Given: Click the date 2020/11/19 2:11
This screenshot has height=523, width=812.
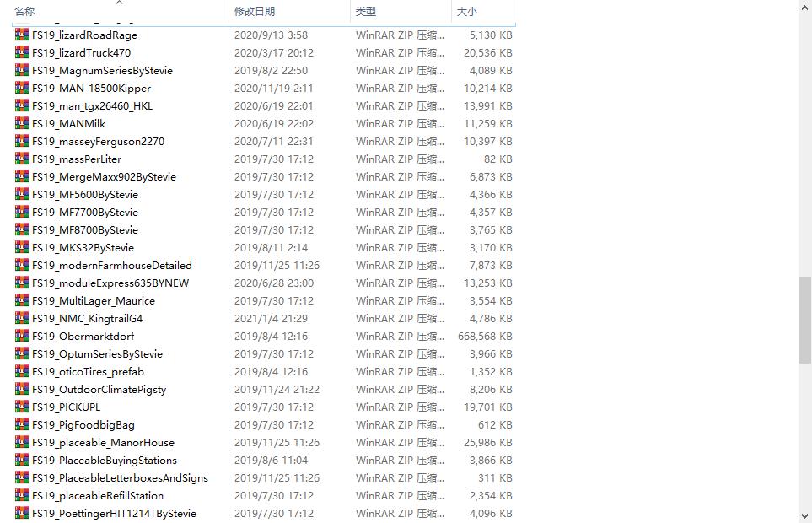Looking at the screenshot, I should point(273,88).
